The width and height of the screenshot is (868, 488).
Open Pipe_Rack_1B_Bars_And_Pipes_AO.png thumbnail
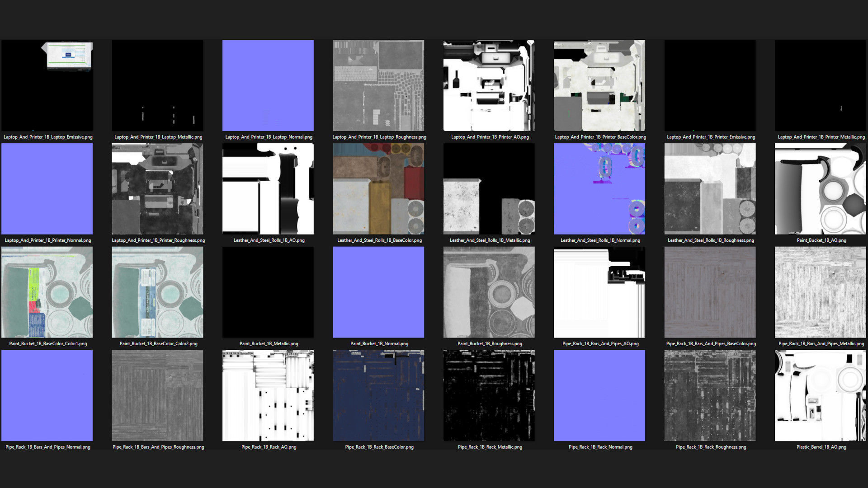599,292
